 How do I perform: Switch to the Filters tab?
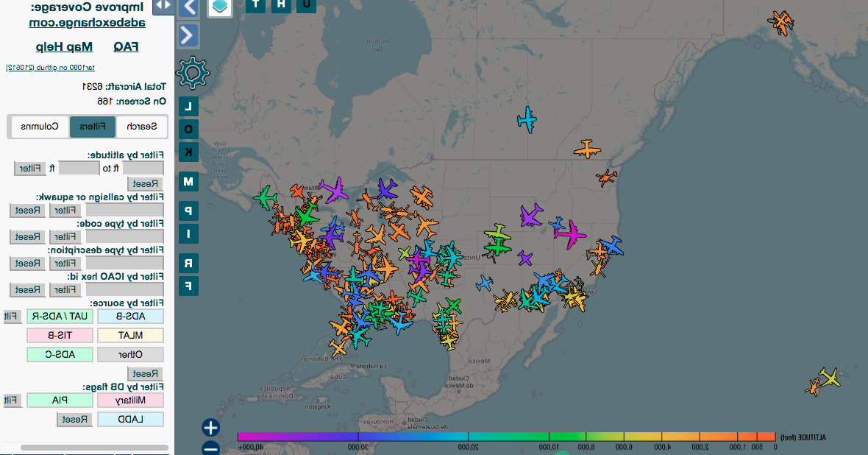pos(93,127)
